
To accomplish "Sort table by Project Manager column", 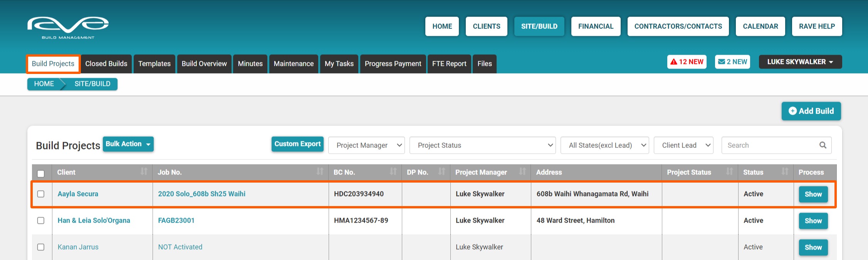I will [x=522, y=172].
